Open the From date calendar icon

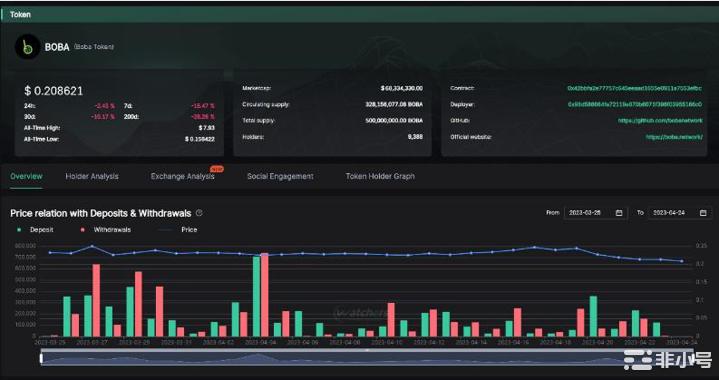pyautogui.click(x=619, y=213)
